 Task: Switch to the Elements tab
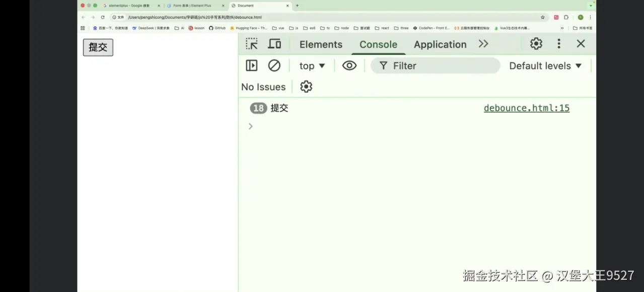[x=321, y=44]
